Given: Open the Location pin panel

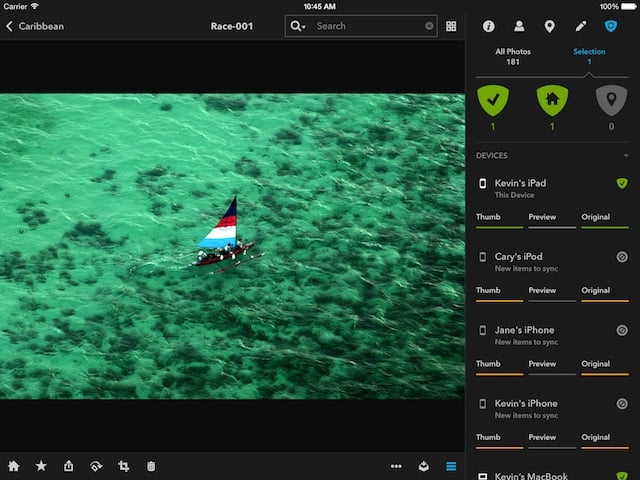Looking at the screenshot, I should click(x=549, y=27).
